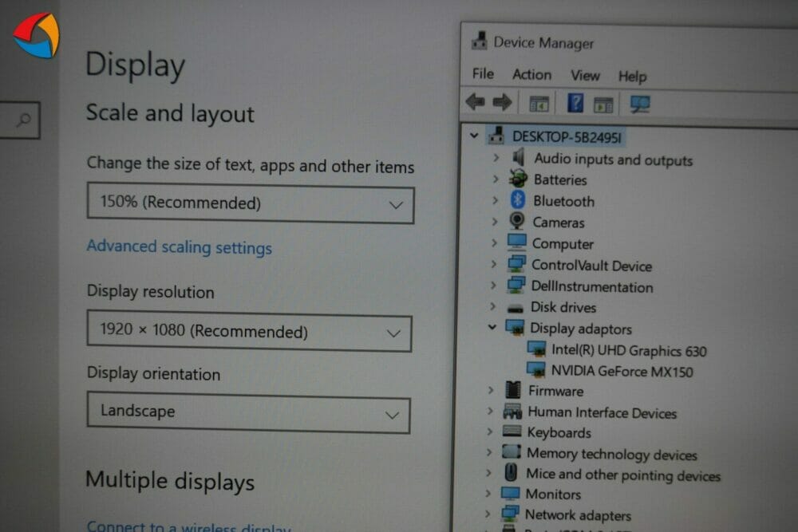Click Connect to a wireless display link
The height and width of the screenshot is (532, 798).
[189, 526]
